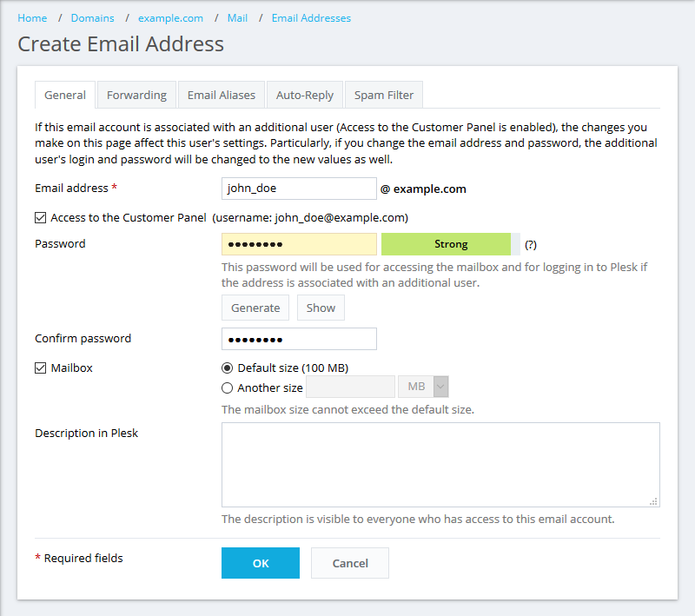Open the Spam Filter tab
This screenshot has width=695, height=616.
point(384,95)
